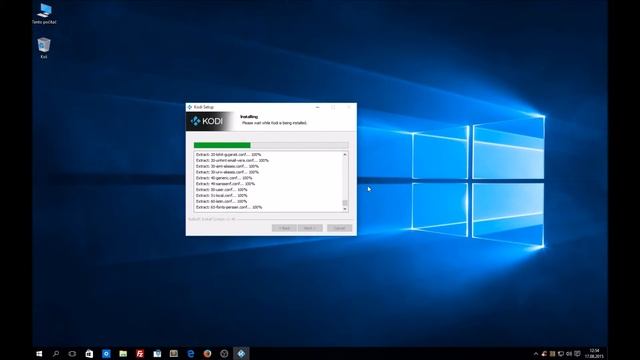Screen dimensions: 640x360
Task: Open the Tento počítač desktop icon
Action: (x=44, y=14)
